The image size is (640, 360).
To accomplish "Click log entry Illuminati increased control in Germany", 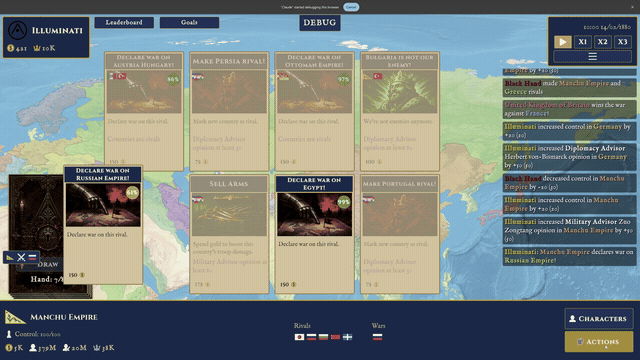I will click(569, 131).
